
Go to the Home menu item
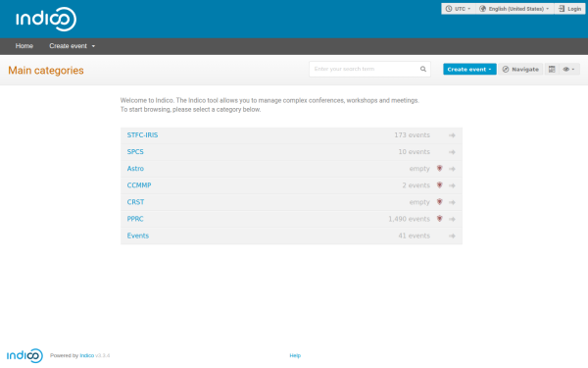[24, 46]
